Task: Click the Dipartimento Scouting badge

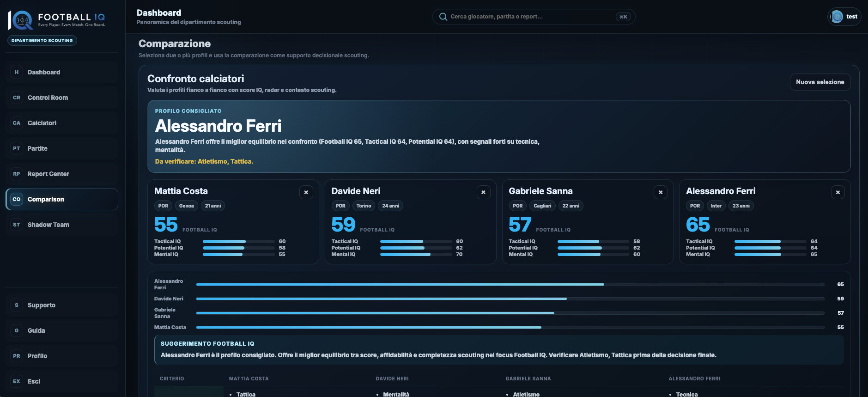Action: (42, 41)
